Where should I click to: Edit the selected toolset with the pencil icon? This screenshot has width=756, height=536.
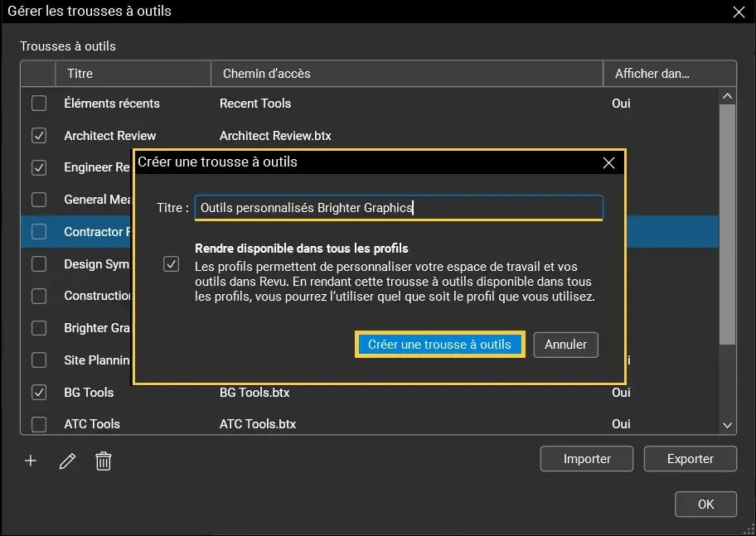[x=67, y=461]
